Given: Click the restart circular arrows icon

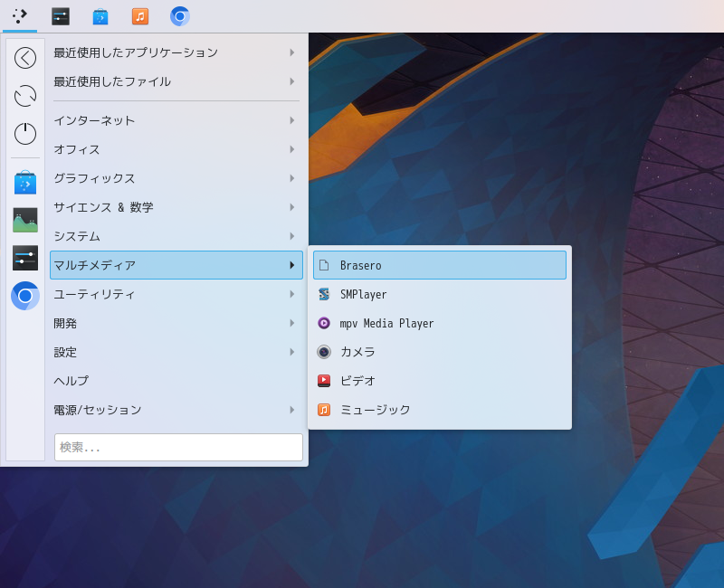Looking at the screenshot, I should coord(25,96).
